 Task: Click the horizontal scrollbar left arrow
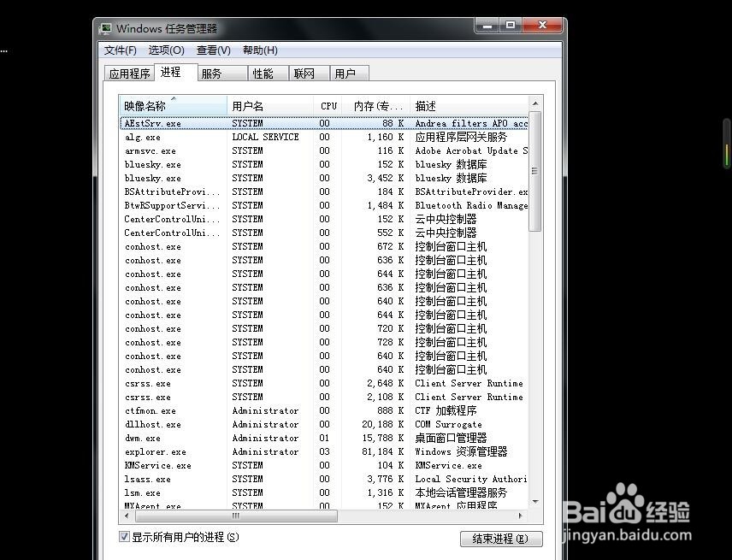point(127,516)
